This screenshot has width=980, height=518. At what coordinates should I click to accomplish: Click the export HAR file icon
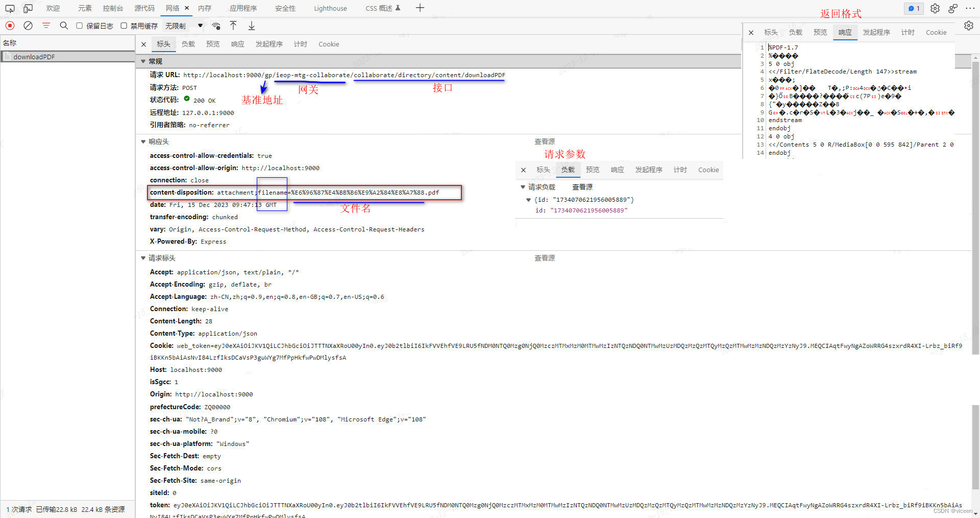click(x=251, y=26)
